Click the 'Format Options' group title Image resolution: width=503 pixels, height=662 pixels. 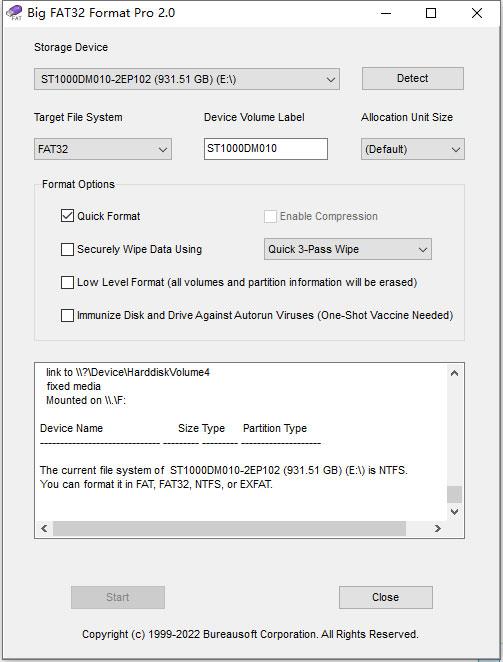[79, 184]
